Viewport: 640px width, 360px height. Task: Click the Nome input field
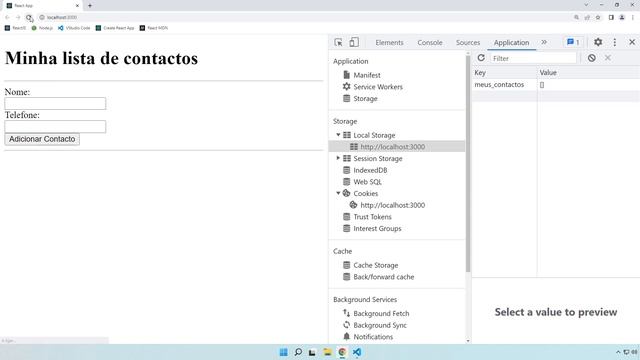55,103
